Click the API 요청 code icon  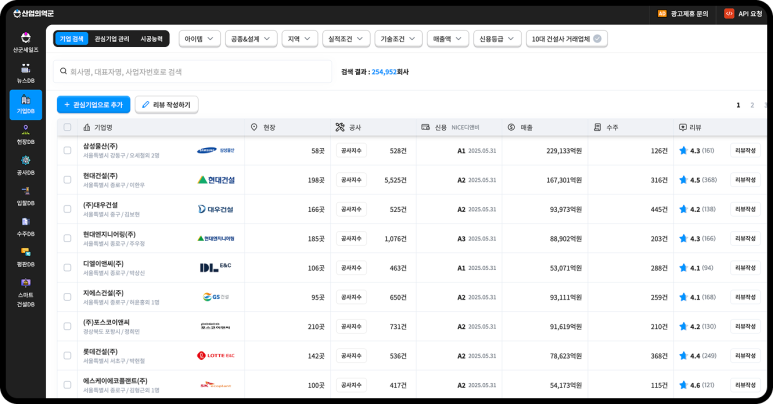[729, 13]
